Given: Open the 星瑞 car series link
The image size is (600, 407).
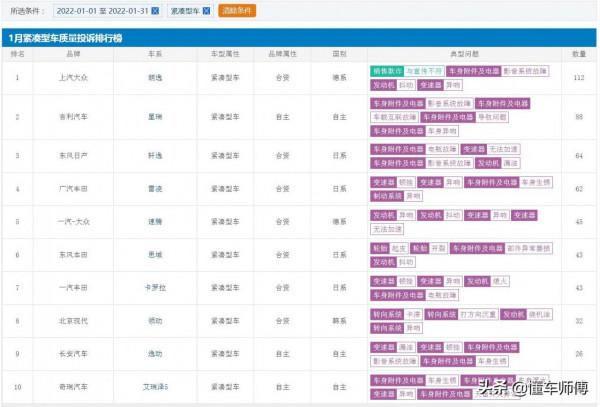Looking at the screenshot, I should [x=155, y=117].
